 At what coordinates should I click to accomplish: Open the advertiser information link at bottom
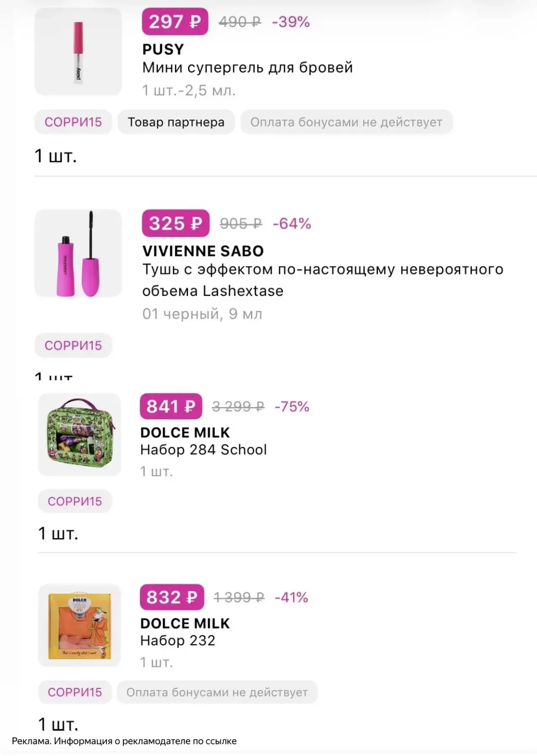pos(124,741)
